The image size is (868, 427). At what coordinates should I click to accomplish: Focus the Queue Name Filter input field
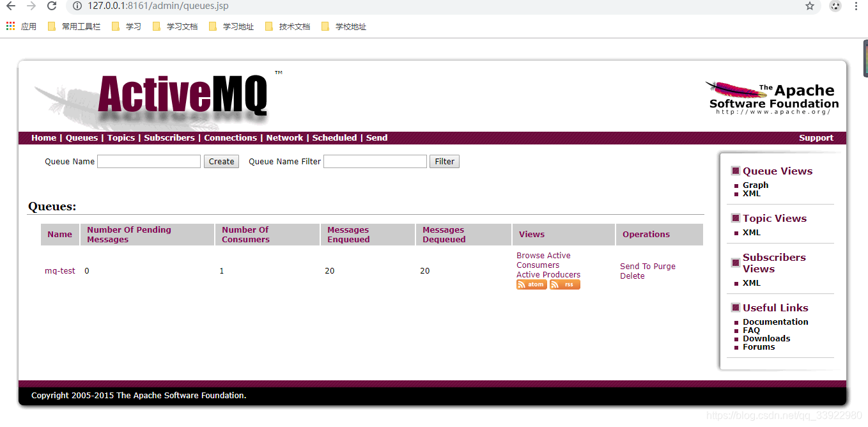pos(375,162)
